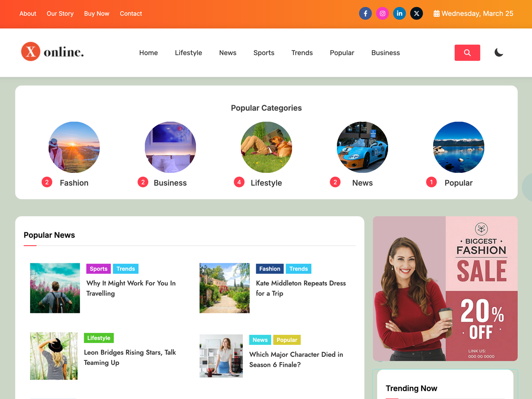Click Trends tag on Kate Middleton article
Screen dimensions: 532x399
[x=299, y=269]
